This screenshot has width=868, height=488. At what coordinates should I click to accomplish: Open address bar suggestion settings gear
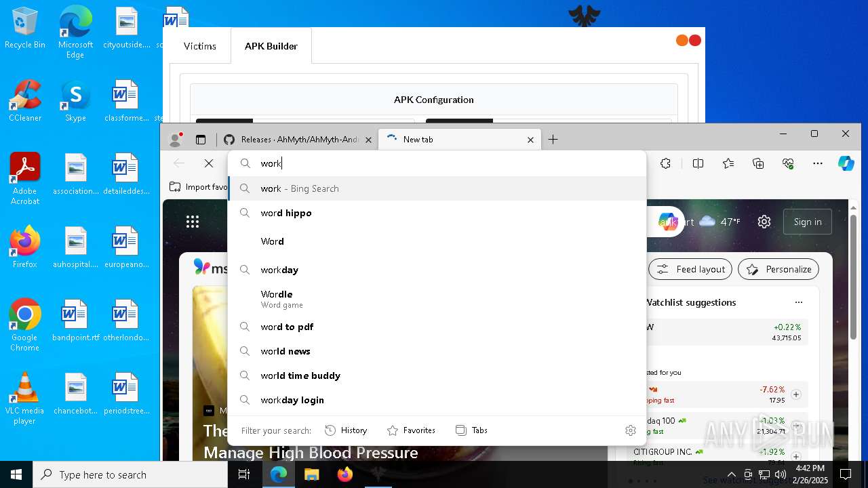pos(631,430)
